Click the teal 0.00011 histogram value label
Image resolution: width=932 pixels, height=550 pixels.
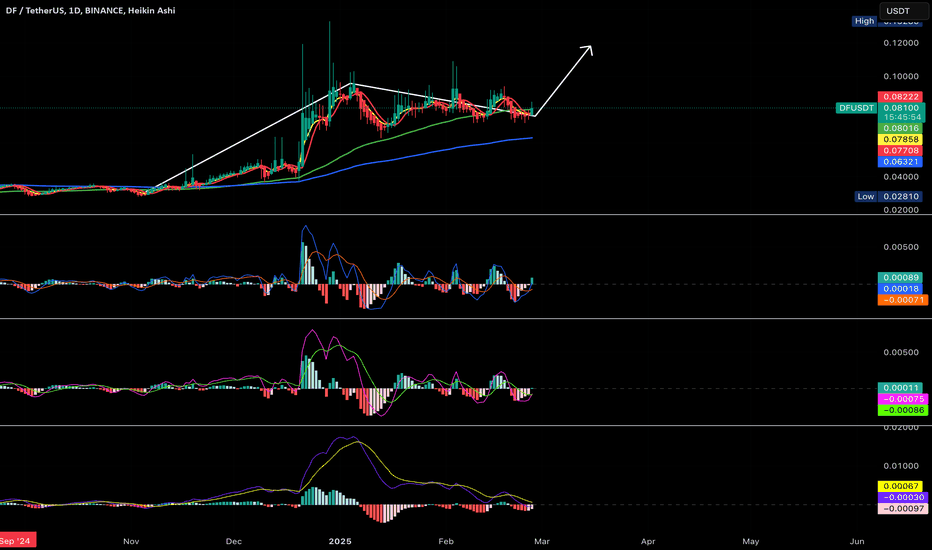900,388
